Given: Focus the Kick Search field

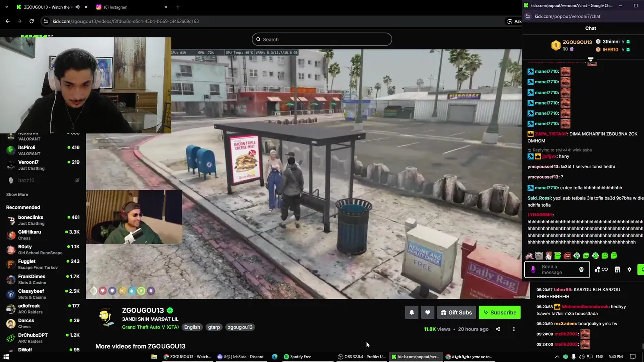Looking at the screenshot, I should pos(322,39).
